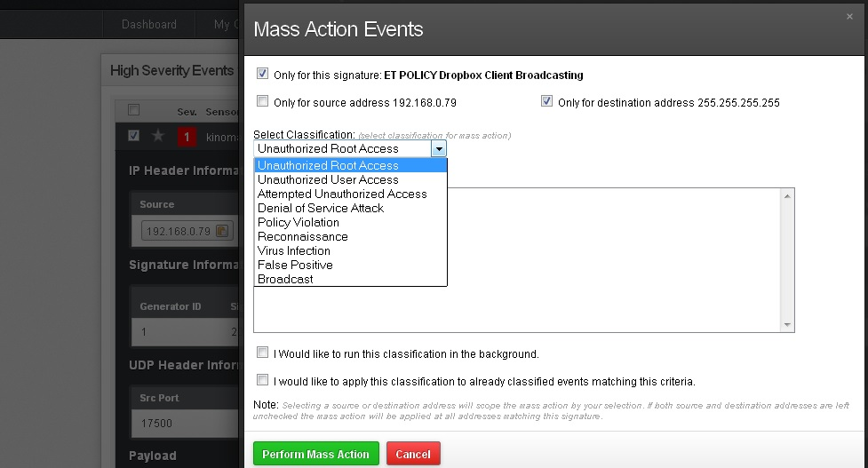Viewport: 868px width, 468px height.
Task: Click the classification dropdown arrow button
Action: tap(438, 148)
